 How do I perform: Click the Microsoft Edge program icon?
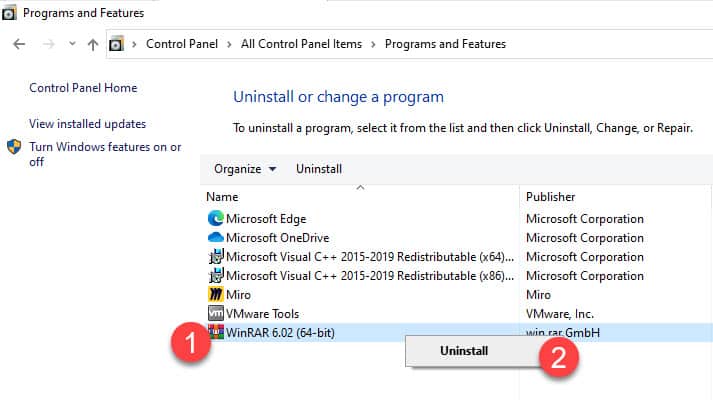pos(215,219)
